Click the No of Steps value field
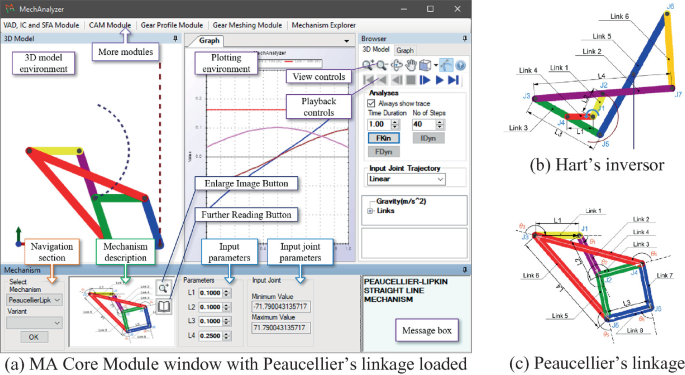Screen dimensions: 685x375 (x=423, y=124)
